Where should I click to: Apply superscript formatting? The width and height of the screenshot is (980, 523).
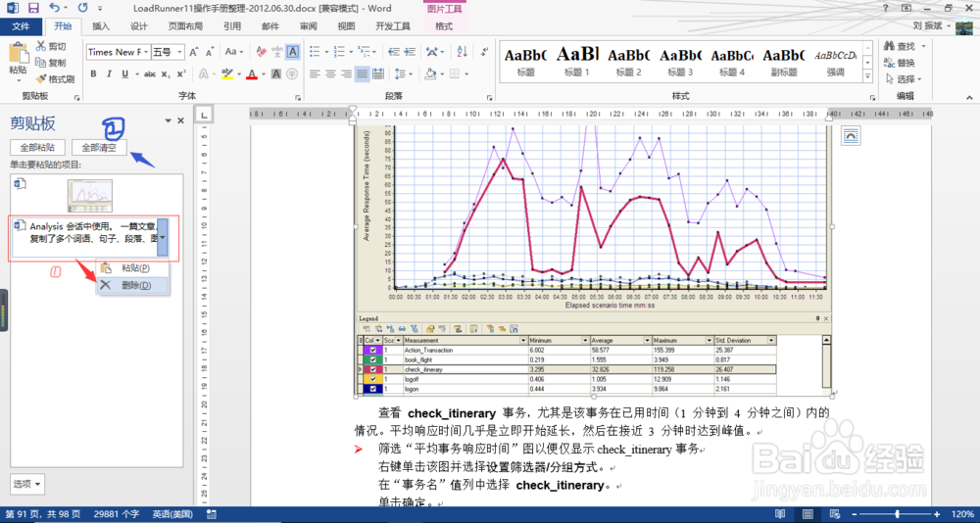pos(181,74)
